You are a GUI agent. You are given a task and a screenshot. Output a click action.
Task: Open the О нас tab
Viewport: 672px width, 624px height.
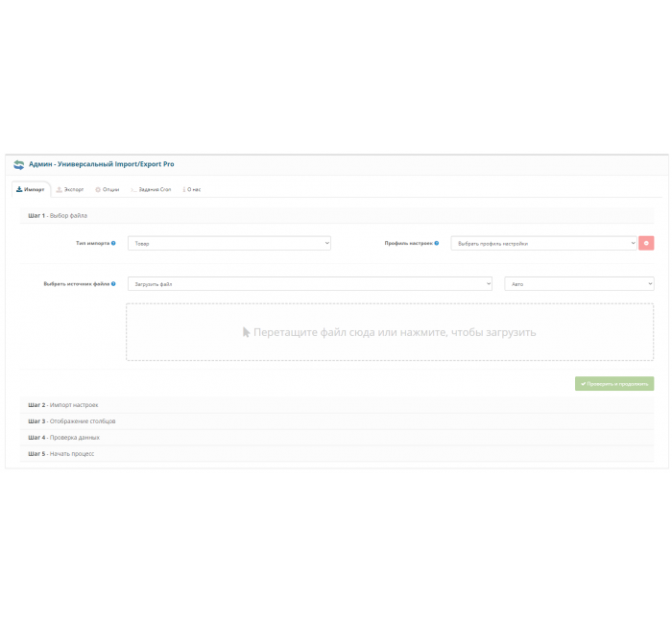coord(192,189)
